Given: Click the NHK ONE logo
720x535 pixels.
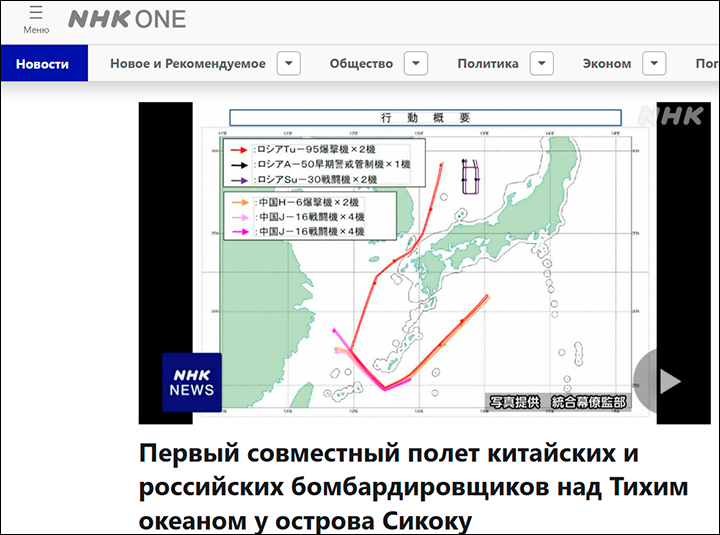Looking at the screenshot, I should click(x=126, y=20).
